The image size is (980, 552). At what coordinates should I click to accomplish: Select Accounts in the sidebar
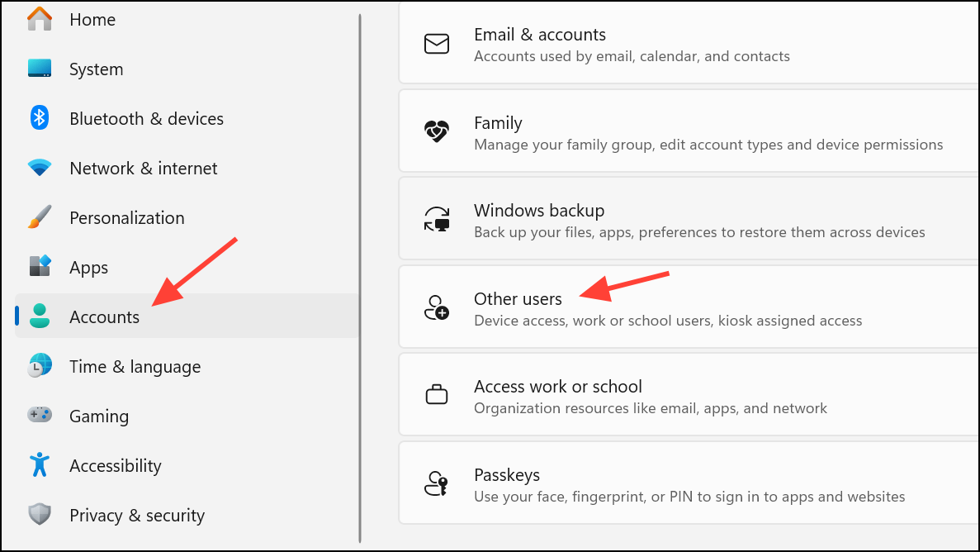[x=105, y=317]
